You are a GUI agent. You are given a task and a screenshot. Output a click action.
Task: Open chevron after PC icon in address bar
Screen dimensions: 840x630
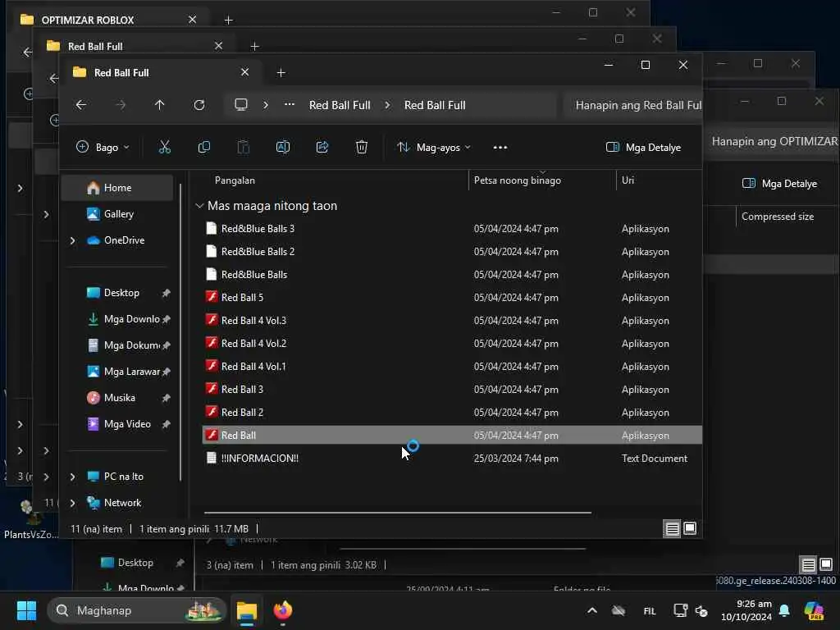click(x=266, y=105)
